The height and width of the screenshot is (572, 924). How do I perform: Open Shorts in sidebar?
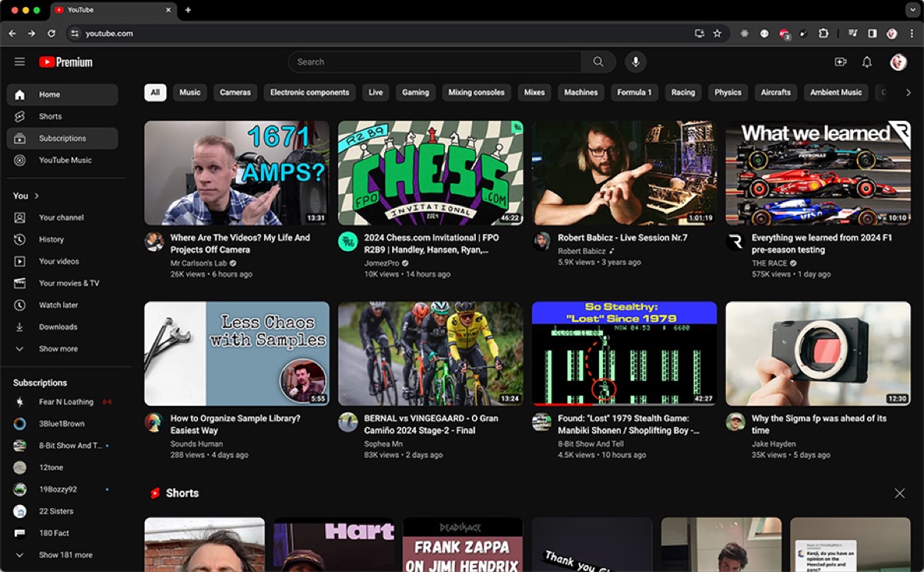[62, 116]
